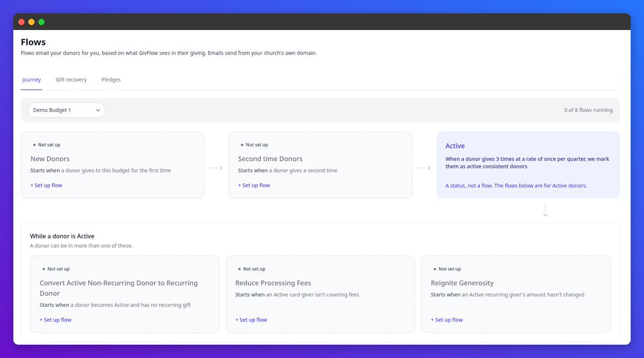Screen dimensions: 644x358
Task: Switch to the Journey tab
Action: (31, 79)
